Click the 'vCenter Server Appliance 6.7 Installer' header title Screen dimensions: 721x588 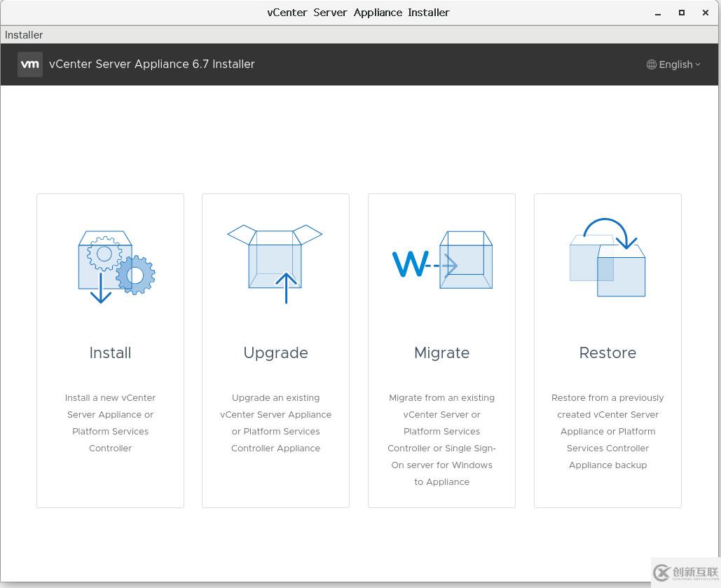[152, 64]
